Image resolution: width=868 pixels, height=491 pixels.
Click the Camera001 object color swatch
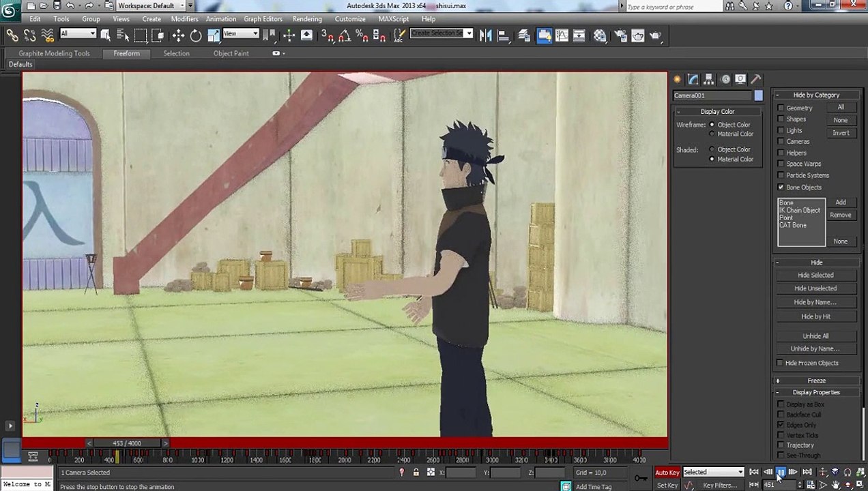tap(758, 95)
